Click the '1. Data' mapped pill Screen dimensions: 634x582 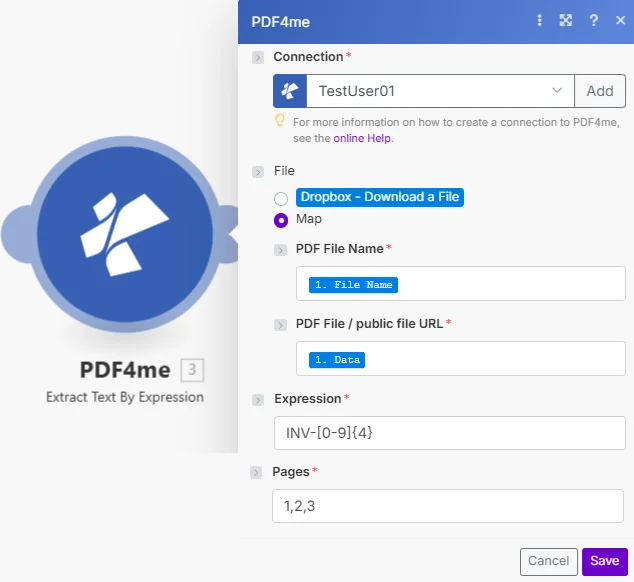337,360
